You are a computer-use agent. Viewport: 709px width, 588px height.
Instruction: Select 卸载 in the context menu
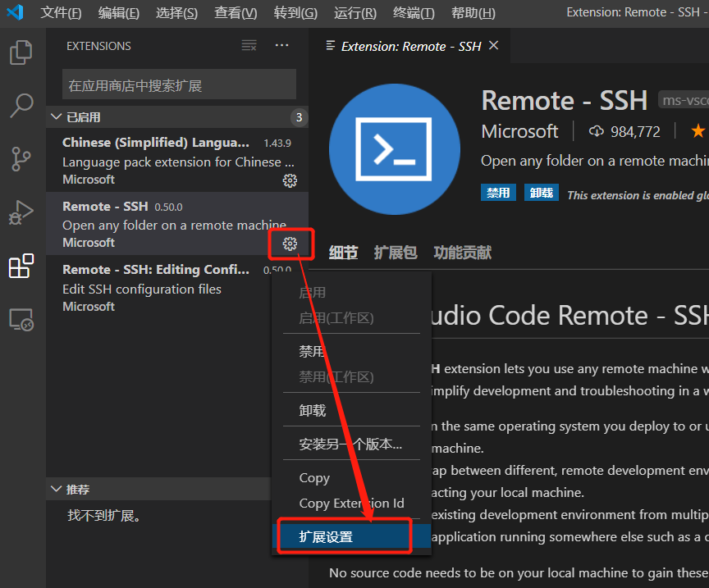(x=351, y=410)
